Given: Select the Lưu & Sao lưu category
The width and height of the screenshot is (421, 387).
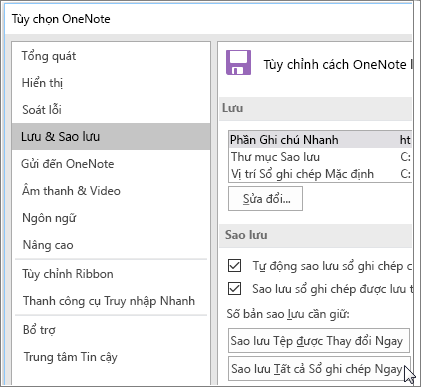Looking at the screenshot, I should [x=111, y=136].
